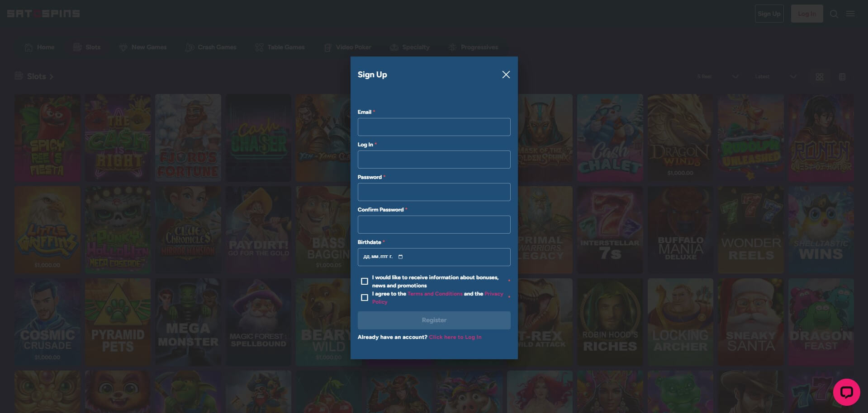Select the Progressives tab

coord(473,47)
